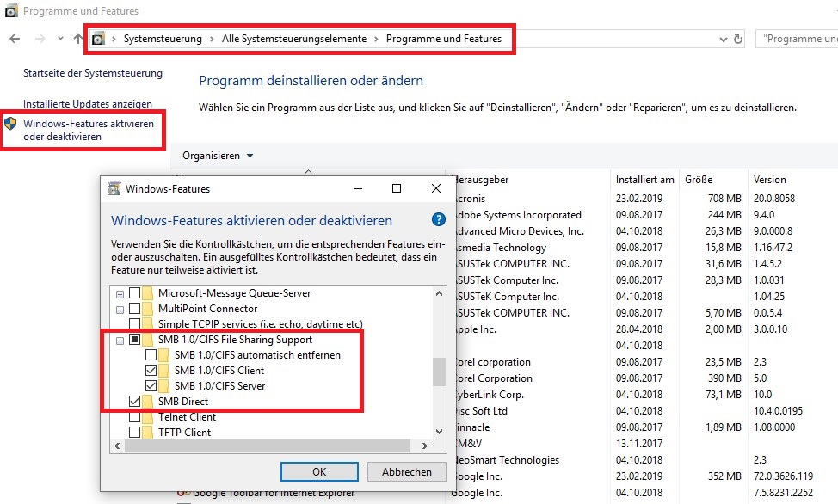838x504 pixels.
Task: Close the Windows-Features dialog
Action: point(436,188)
